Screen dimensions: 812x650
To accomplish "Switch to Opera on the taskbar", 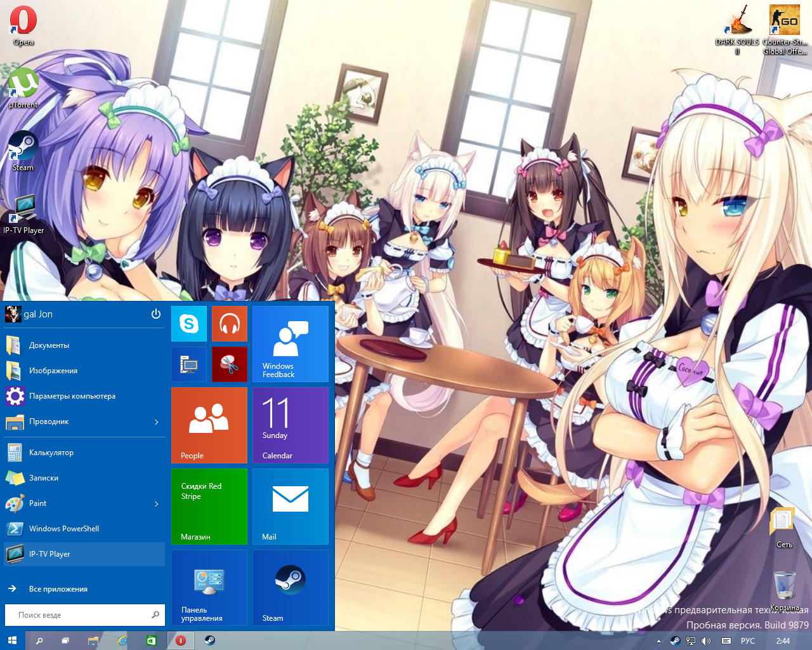I will pyautogui.click(x=181, y=640).
